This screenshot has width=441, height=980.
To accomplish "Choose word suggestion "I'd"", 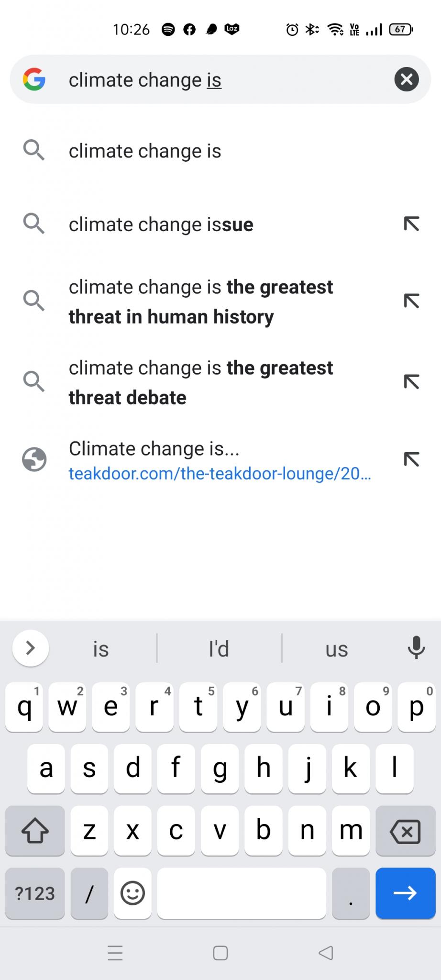I will (x=219, y=649).
